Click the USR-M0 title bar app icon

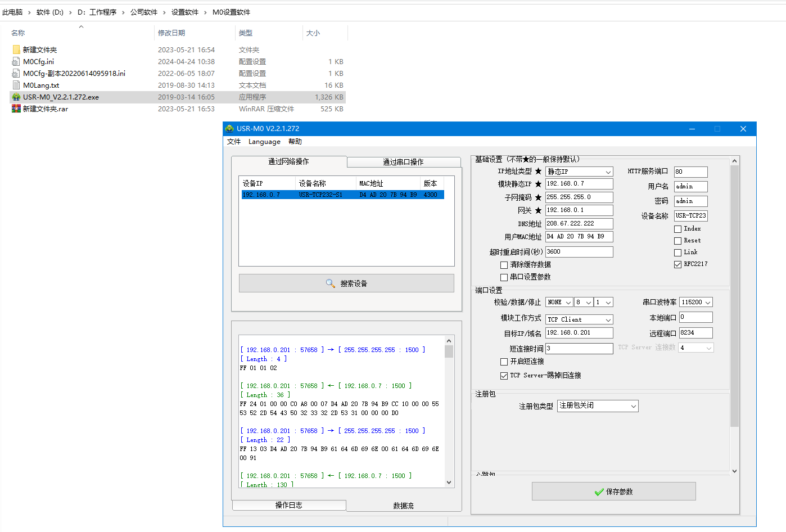point(229,129)
